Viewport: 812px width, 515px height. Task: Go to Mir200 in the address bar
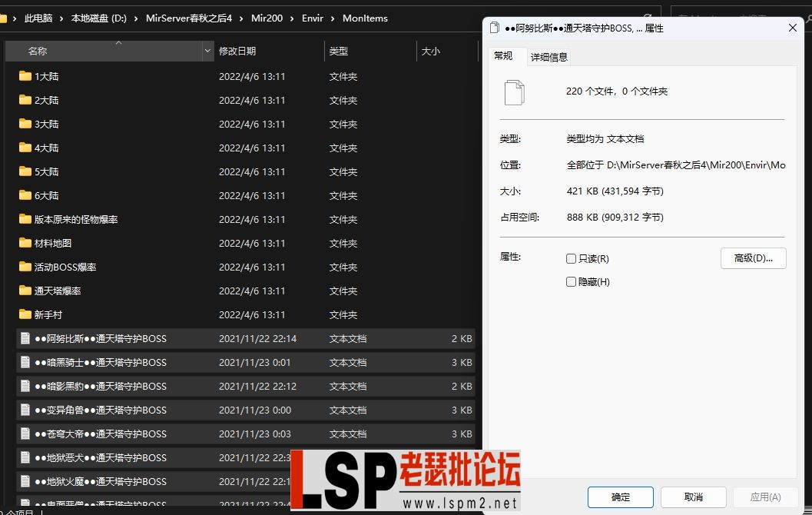(267, 18)
